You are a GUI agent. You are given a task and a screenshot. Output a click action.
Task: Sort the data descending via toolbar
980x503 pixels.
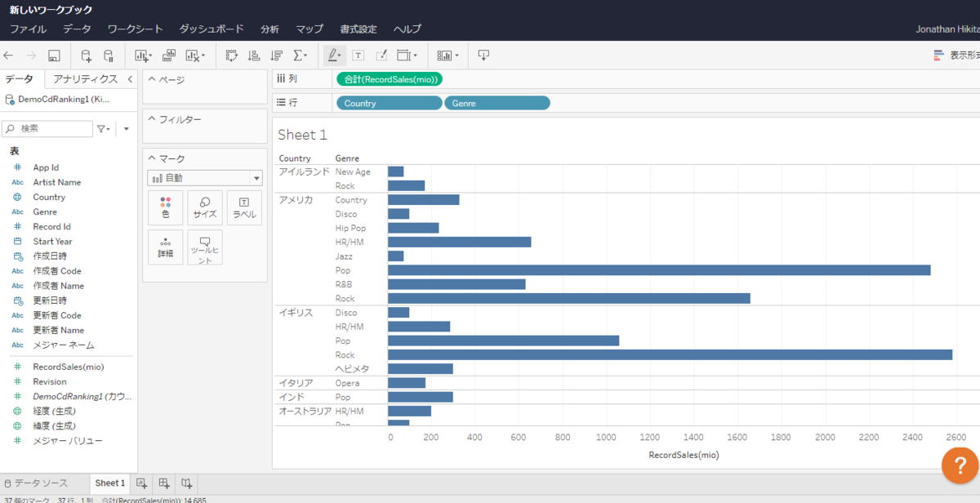tap(276, 55)
